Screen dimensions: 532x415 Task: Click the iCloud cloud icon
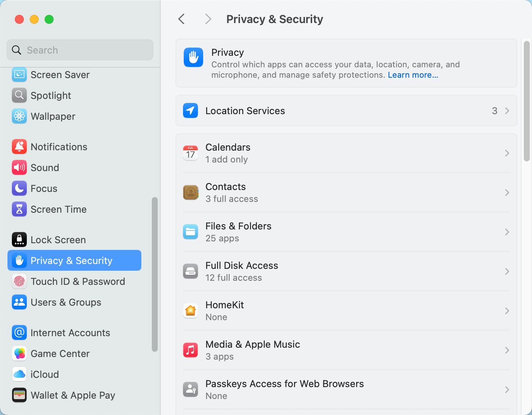click(x=19, y=374)
